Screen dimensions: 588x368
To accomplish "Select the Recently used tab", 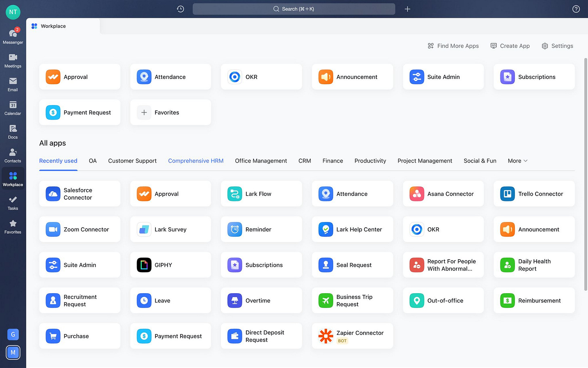I will tap(58, 161).
